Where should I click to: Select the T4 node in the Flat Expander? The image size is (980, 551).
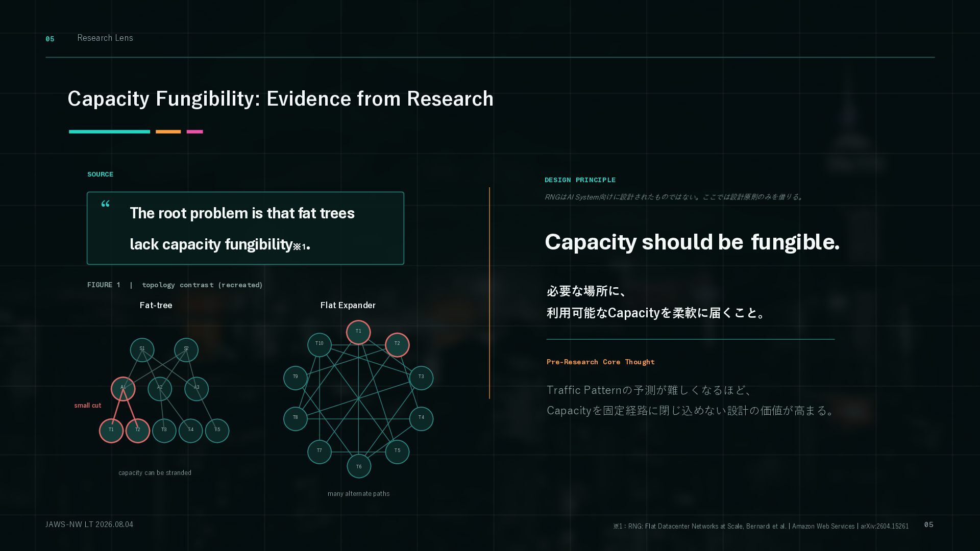421,419
